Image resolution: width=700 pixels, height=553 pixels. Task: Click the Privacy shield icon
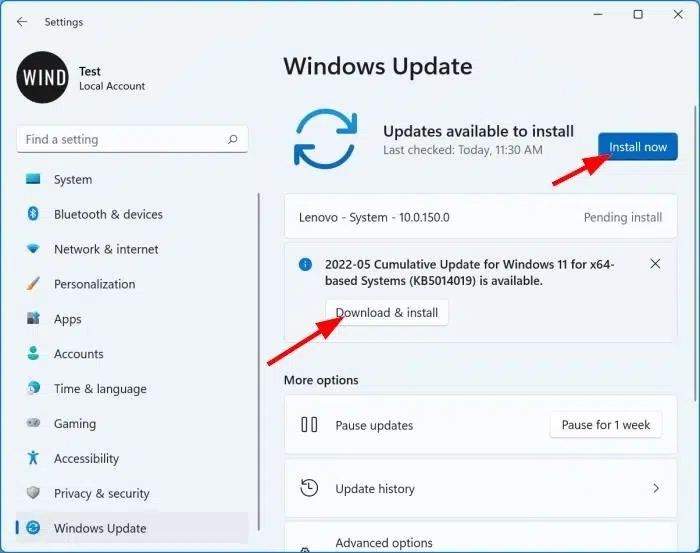(x=33, y=493)
